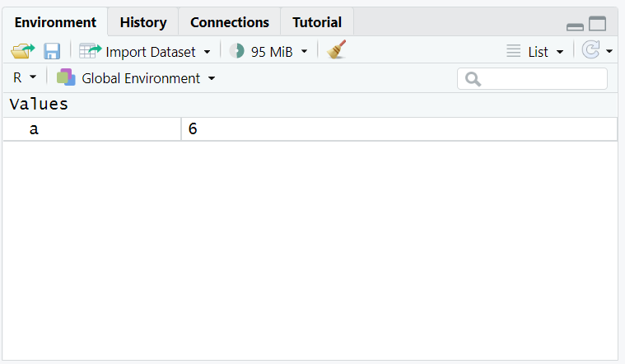625x364 pixels.
Task: Clear objects with the broom icon
Action: [337, 50]
